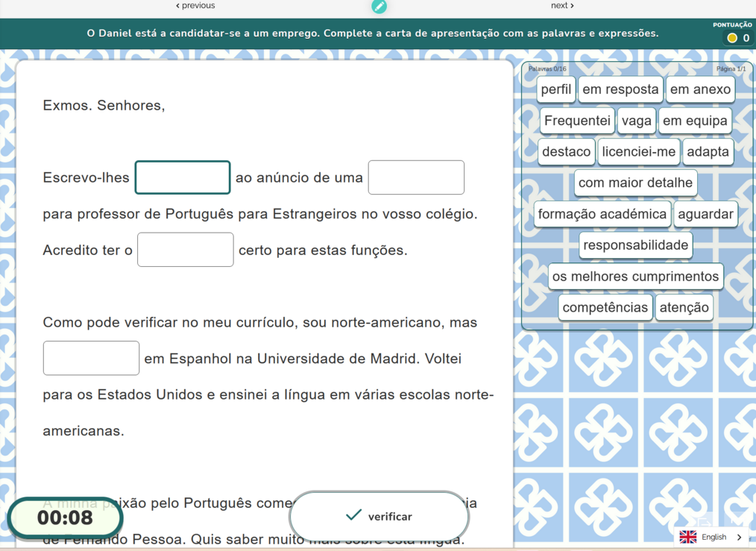Select the word tile 'em anexo'
The height and width of the screenshot is (551, 756).
coord(701,89)
